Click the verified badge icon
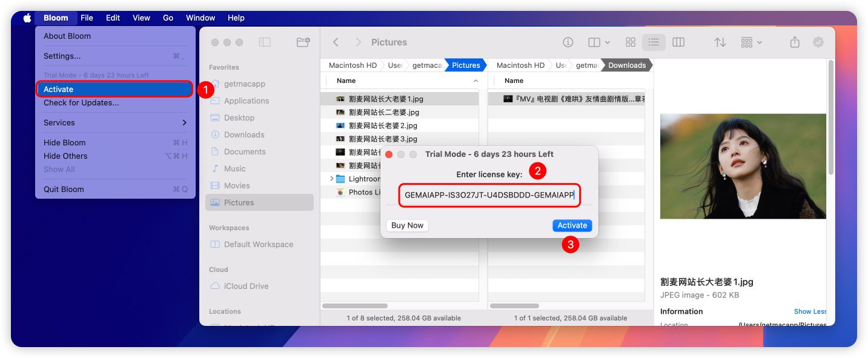Viewport: 868px width, 358px height. 818,42
